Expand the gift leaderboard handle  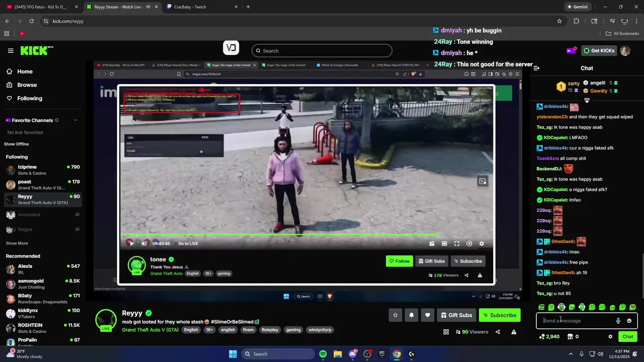pos(587,101)
